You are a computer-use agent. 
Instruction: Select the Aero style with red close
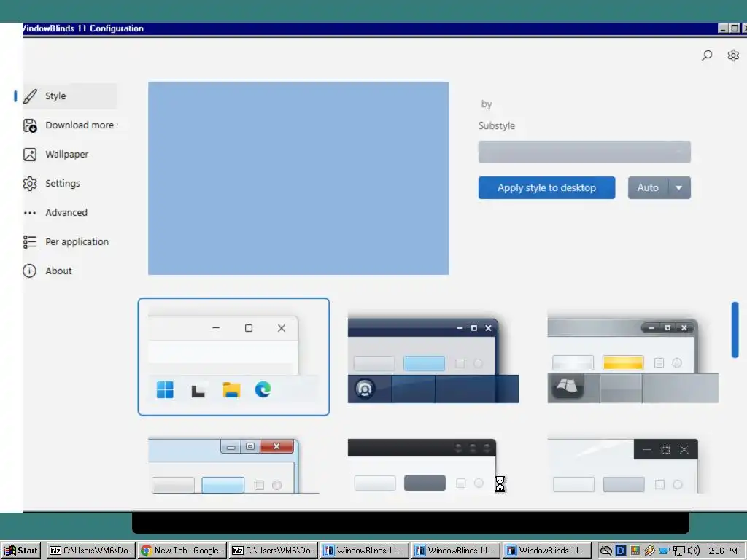click(233, 466)
